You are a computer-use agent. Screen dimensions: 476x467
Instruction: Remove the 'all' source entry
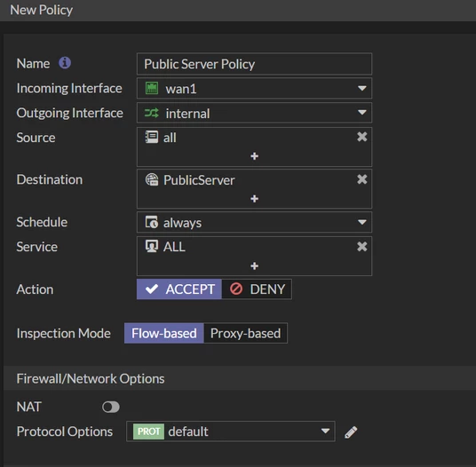click(361, 137)
